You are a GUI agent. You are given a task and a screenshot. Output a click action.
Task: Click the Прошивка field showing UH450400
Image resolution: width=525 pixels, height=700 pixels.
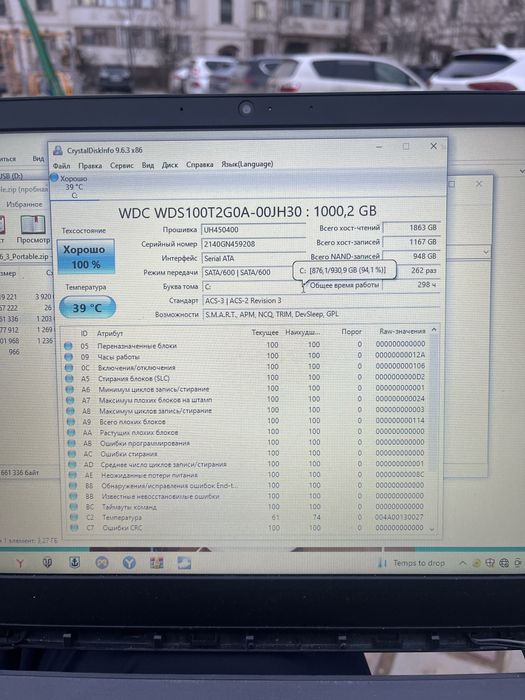[x=253, y=229]
